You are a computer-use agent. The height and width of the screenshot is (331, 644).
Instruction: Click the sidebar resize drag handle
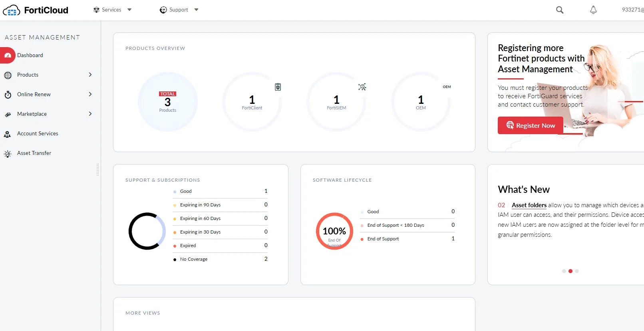97,170
